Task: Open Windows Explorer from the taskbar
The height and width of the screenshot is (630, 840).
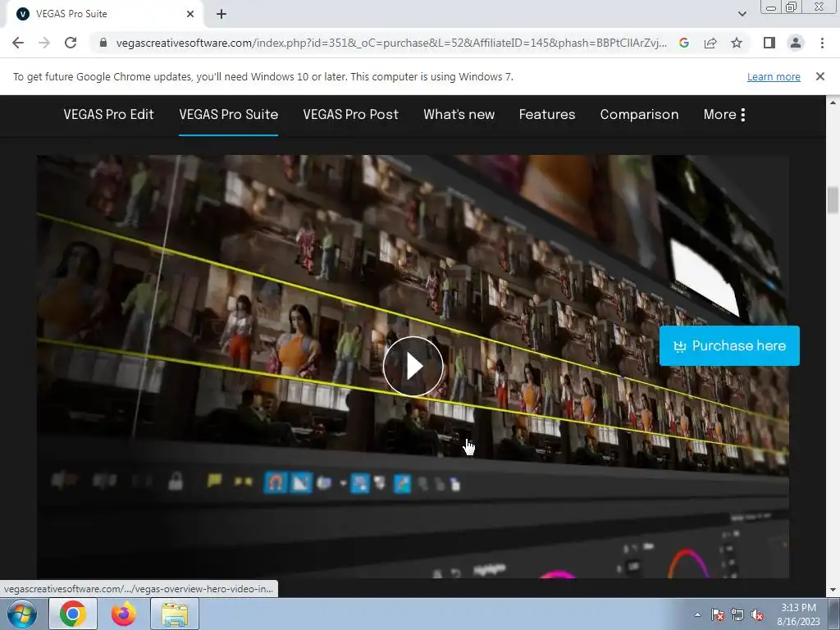Action: coord(175,614)
